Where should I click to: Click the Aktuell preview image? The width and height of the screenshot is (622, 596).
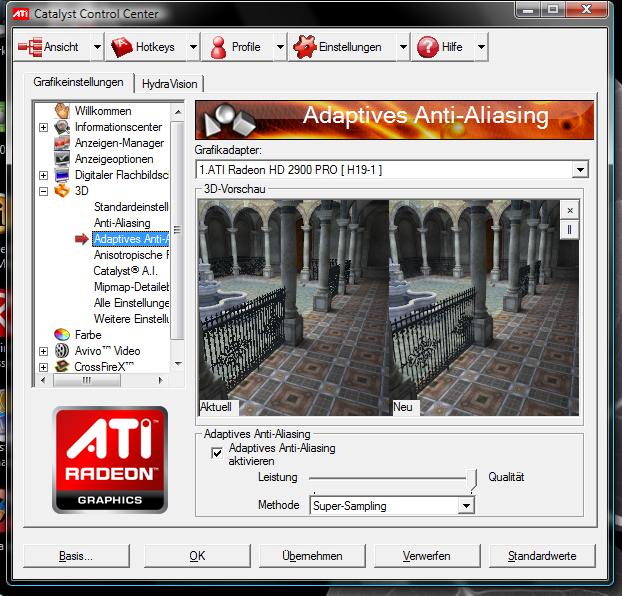pyautogui.click(x=294, y=308)
